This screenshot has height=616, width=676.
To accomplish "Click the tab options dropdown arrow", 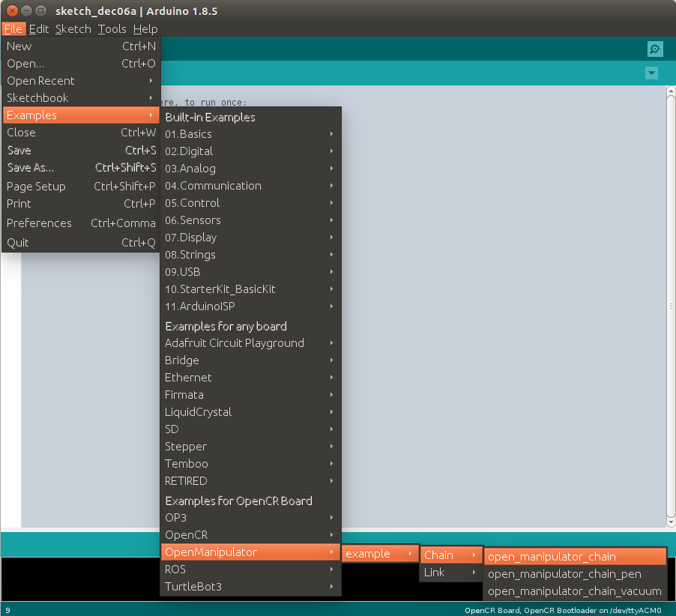I will [651, 73].
